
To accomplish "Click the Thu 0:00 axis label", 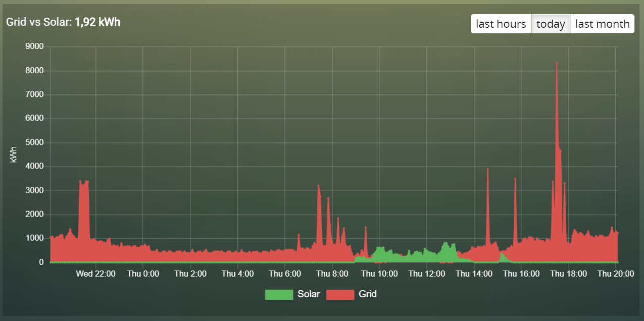I will click(143, 274).
